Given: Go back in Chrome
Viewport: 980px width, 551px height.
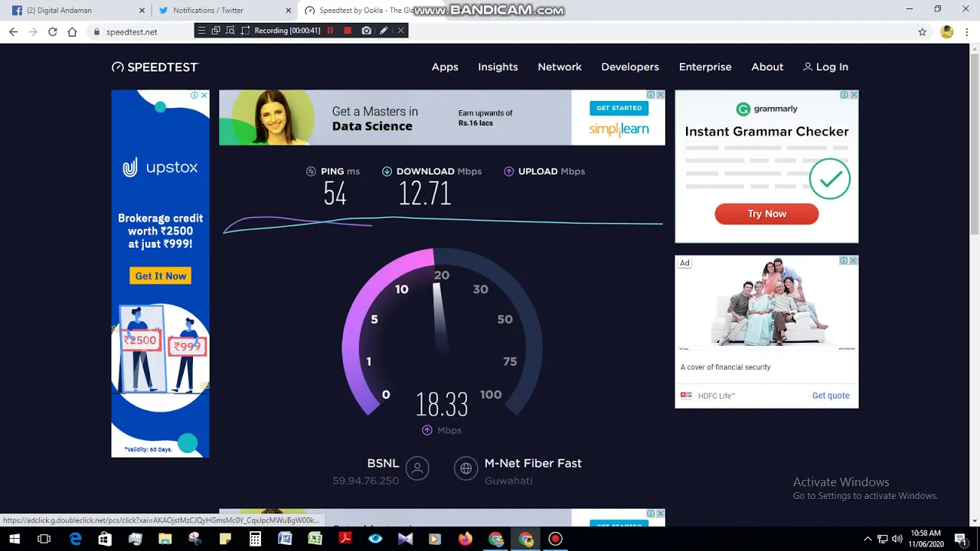Looking at the screenshot, I should click(13, 31).
